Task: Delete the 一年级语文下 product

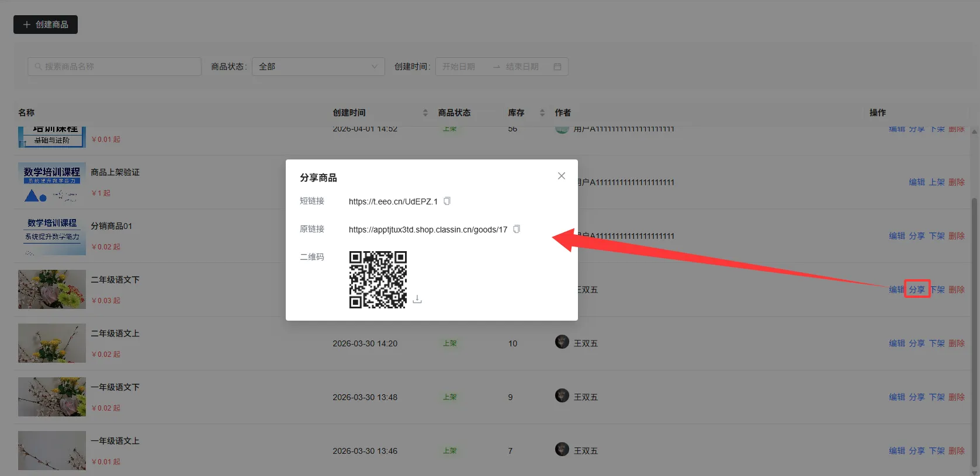Action: click(957, 397)
